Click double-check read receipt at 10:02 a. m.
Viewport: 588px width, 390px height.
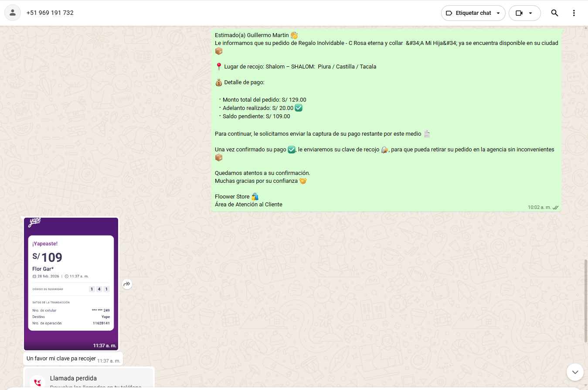click(555, 208)
